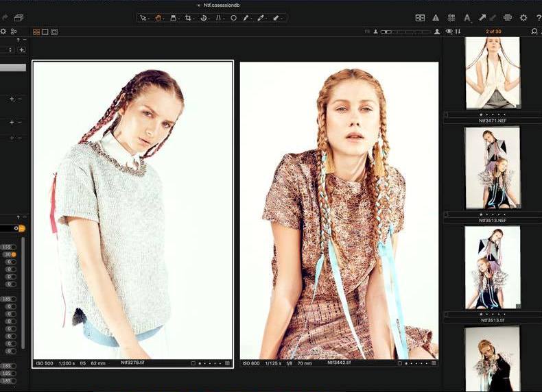Toggle the viewer eye visibility icon

(449, 32)
